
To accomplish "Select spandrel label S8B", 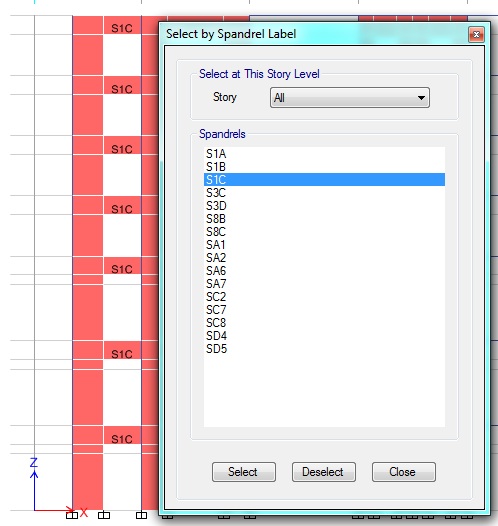I will click(324, 219).
